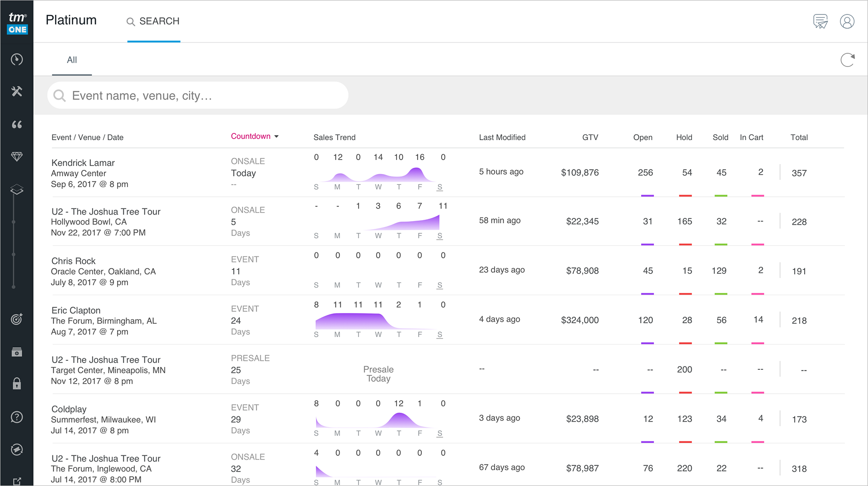Click the Hold column header
The width and height of the screenshot is (868, 486).
tap(684, 137)
